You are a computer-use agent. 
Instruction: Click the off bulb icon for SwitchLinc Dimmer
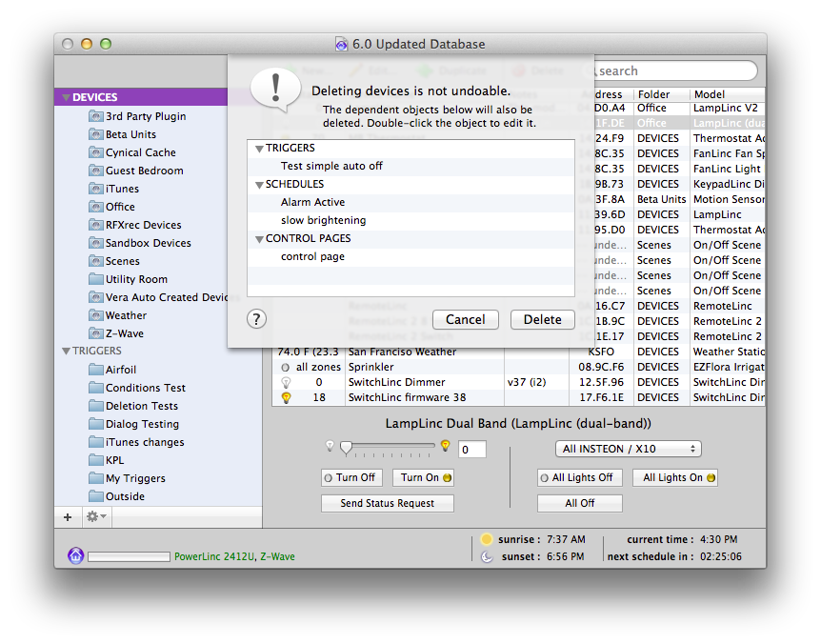tap(286, 382)
